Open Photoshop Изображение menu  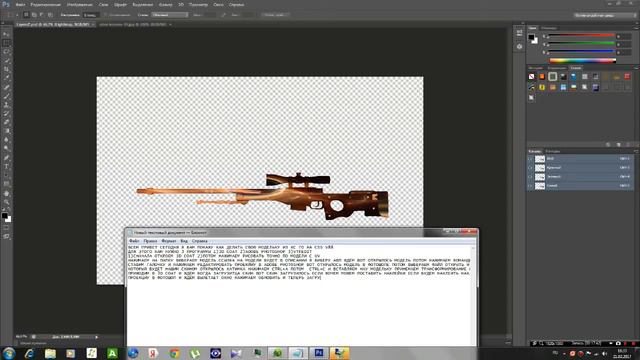point(80,4)
